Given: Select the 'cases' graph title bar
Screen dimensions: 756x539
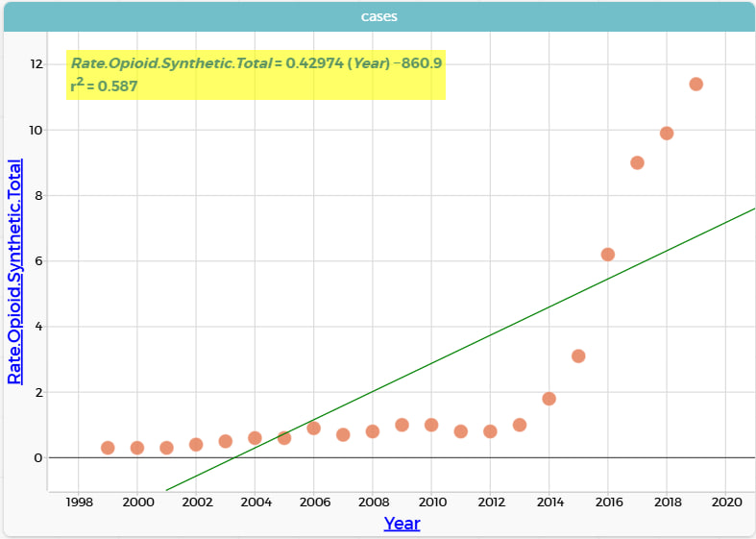Looking at the screenshot, I should tap(378, 16).
